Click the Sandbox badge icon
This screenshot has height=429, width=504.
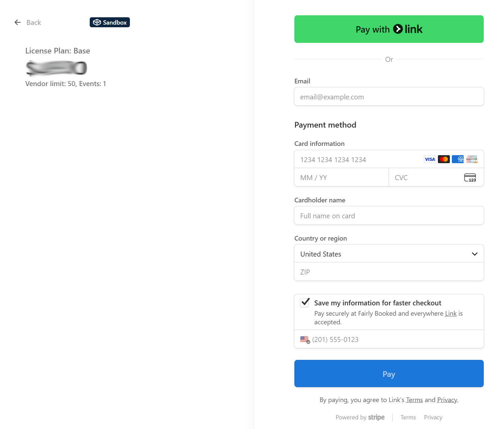point(97,22)
